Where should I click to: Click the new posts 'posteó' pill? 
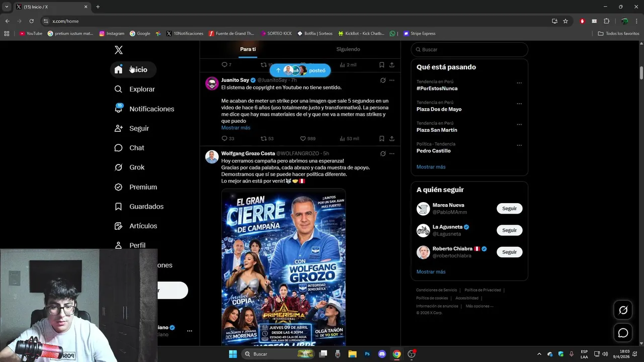[300, 70]
